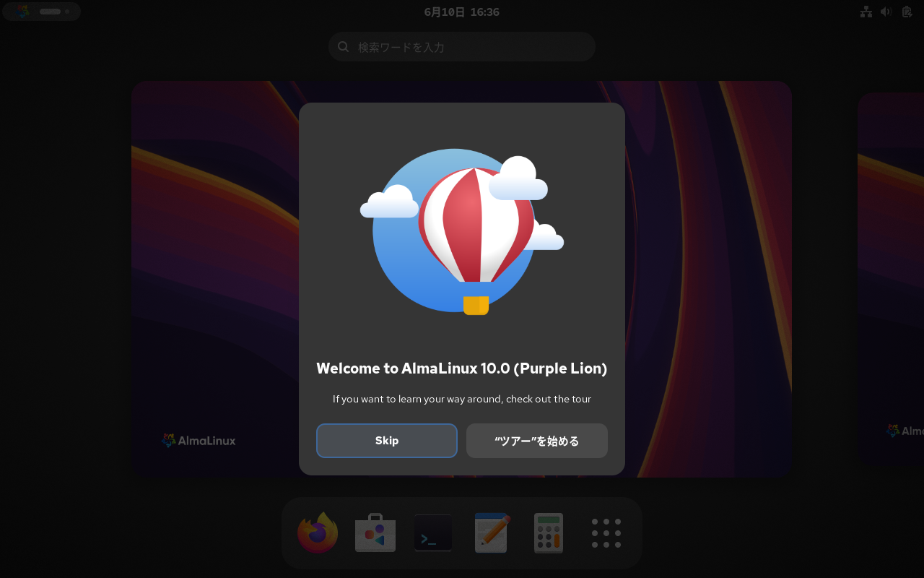Launch the Calculator from the dock

tap(549, 532)
